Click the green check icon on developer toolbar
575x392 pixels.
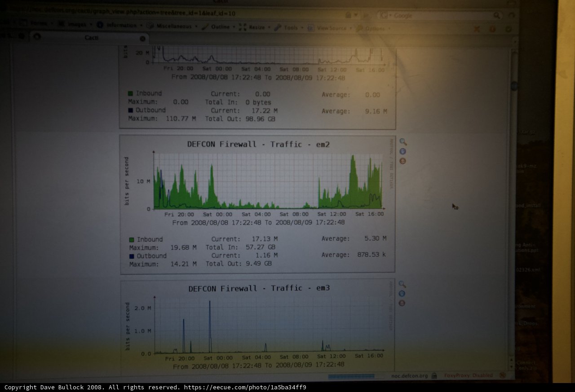click(508, 29)
